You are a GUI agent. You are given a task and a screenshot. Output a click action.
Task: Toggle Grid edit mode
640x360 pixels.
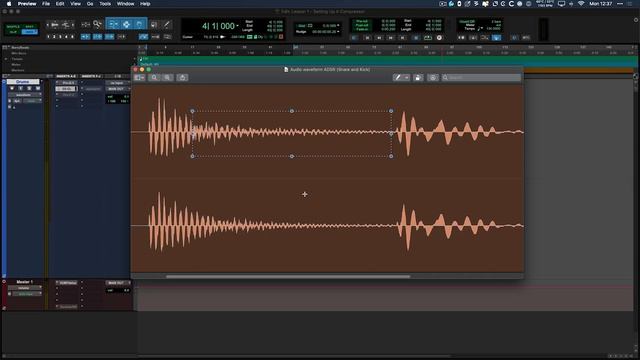29,32
